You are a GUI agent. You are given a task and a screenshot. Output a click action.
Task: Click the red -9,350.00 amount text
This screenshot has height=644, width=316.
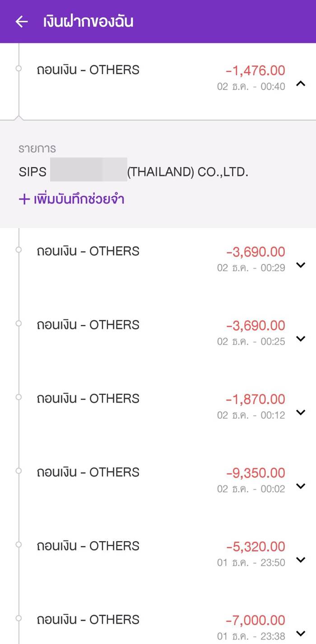tap(257, 473)
